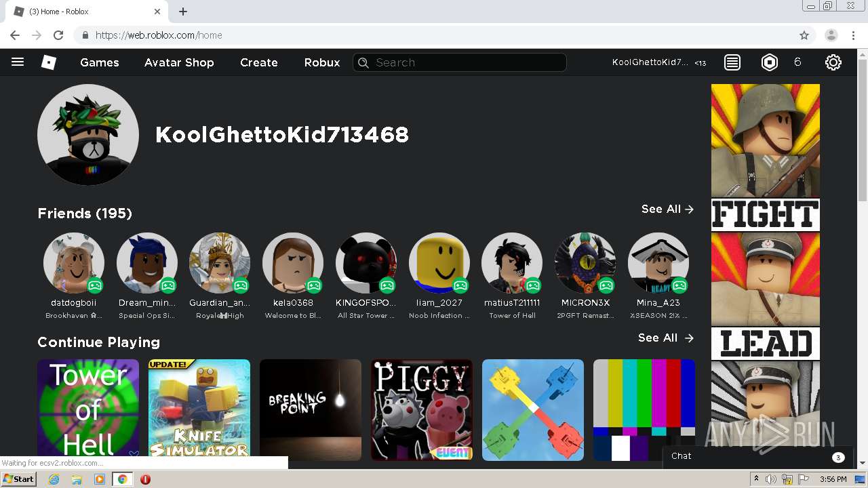This screenshot has width=868, height=488.
Task: Open the settings gear icon
Action: (833, 62)
